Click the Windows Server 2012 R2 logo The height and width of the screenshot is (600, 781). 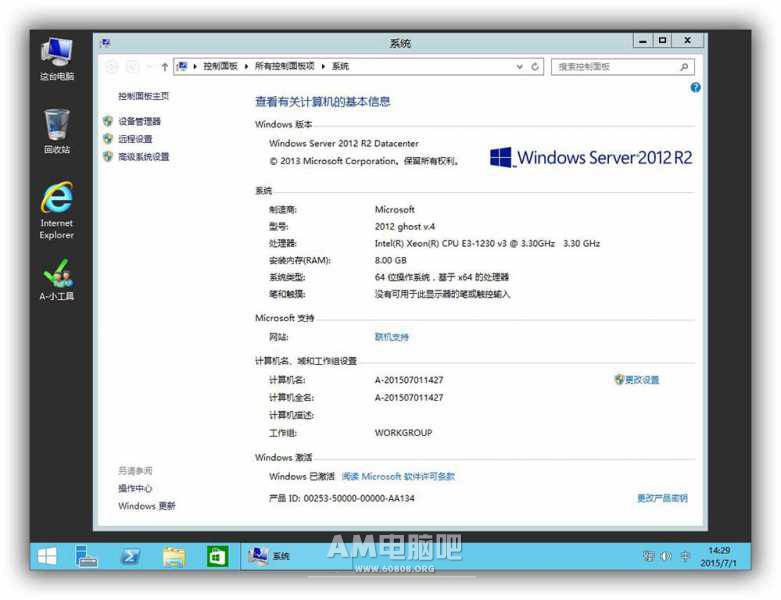(x=591, y=157)
